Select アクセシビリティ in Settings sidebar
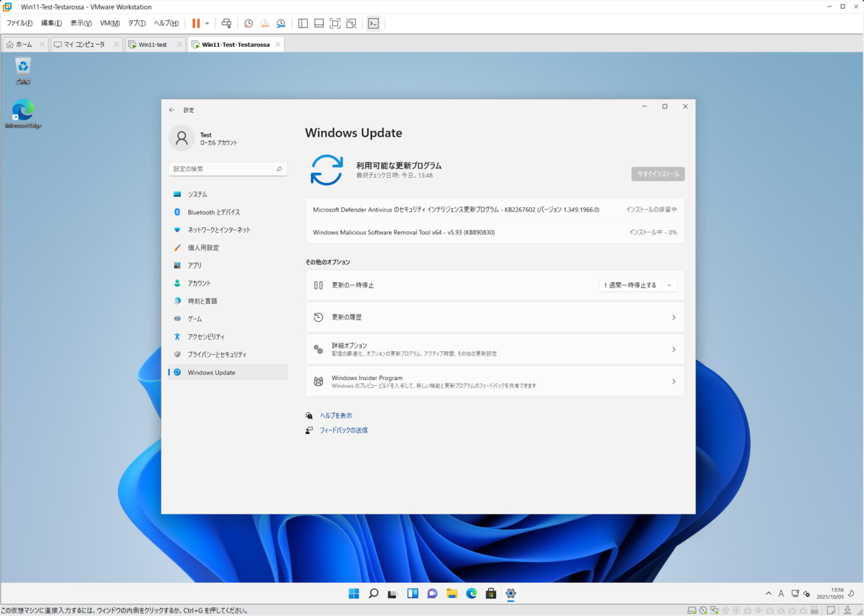The width and height of the screenshot is (864, 616). click(228, 337)
